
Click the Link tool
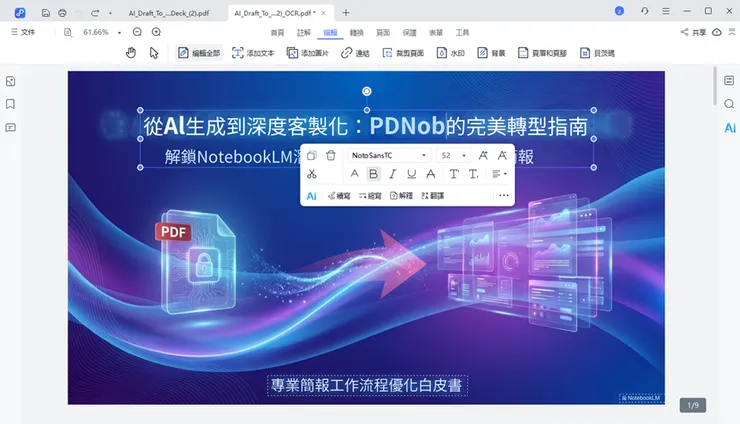point(355,53)
